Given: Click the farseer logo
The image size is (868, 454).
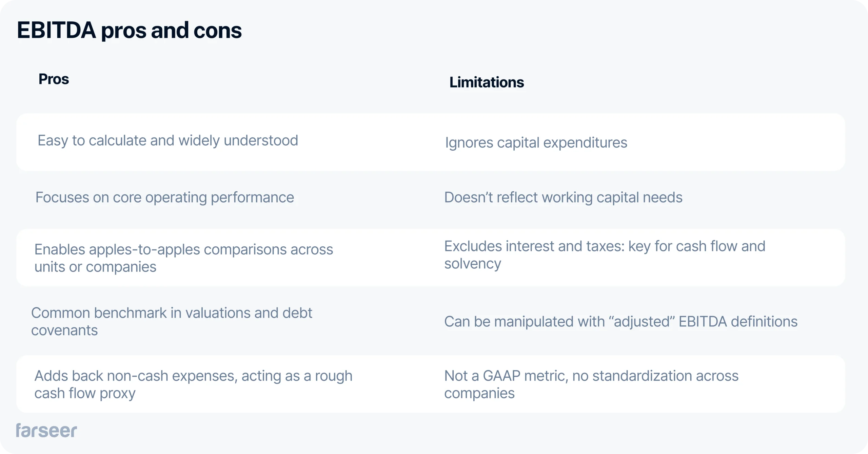Looking at the screenshot, I should pyautogui.click(x=46, y=431).
